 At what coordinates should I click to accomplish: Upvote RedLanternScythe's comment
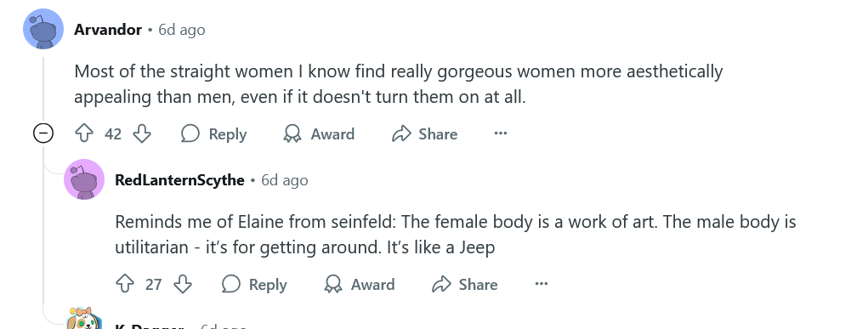coord(125,284)
